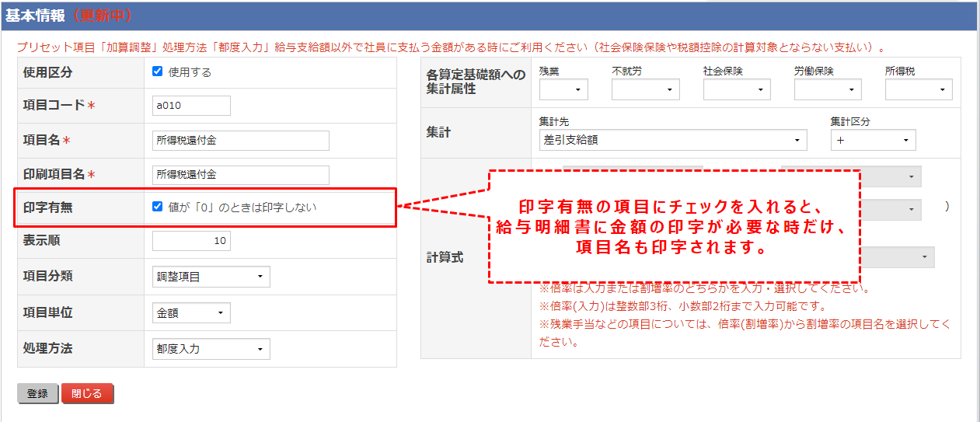Click the 表示順 number field
Screen dimensions: 980x422
pos(191,241)
